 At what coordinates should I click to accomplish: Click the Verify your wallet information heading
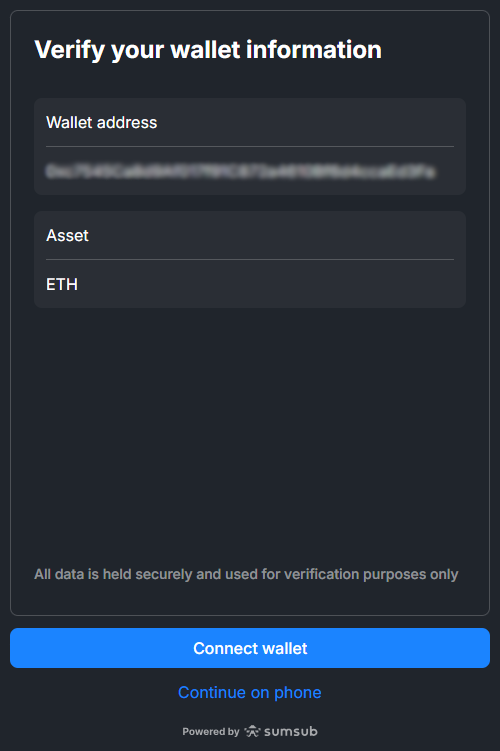(208, 50)
